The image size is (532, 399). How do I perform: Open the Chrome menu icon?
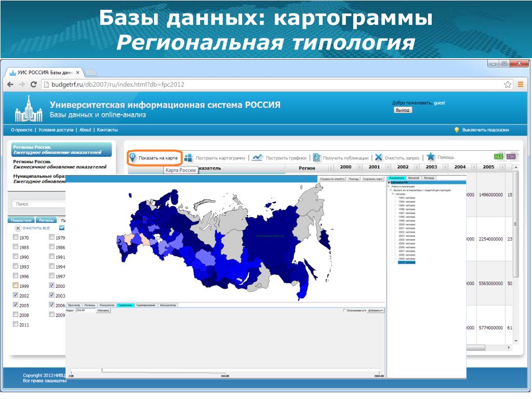[521, 85]
